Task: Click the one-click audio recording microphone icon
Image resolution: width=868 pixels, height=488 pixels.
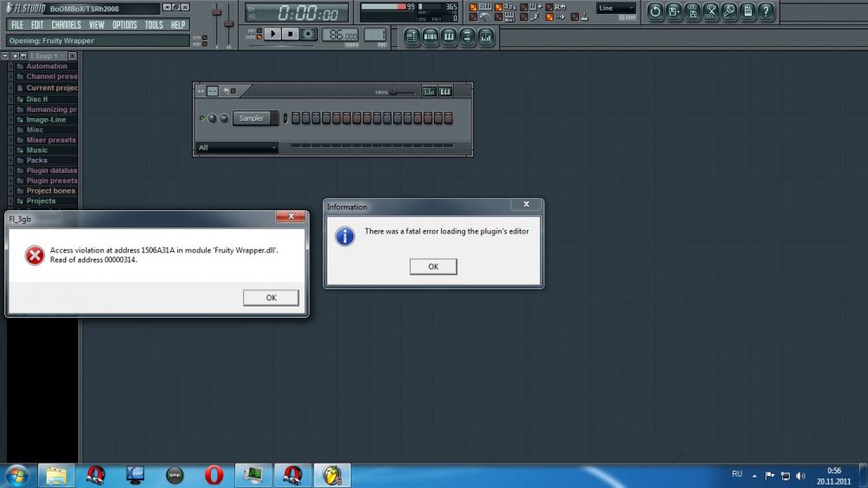Action: (729, 11)
